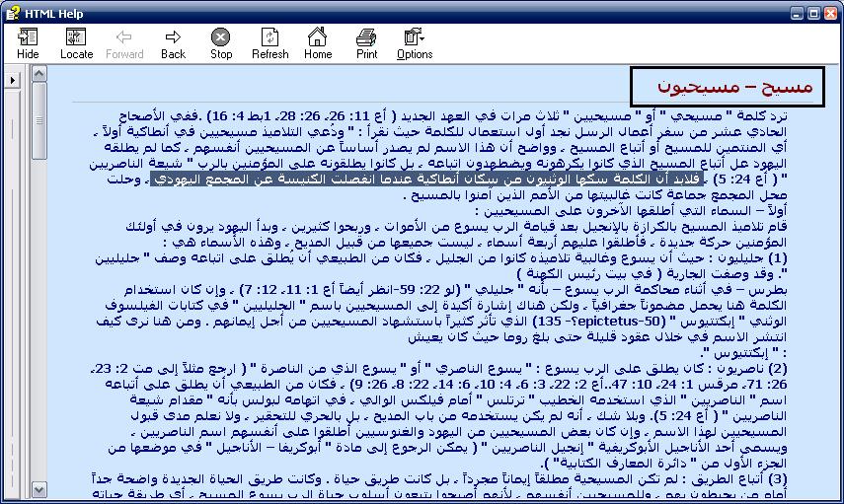Go to the Home page

(x=318, y=42)
